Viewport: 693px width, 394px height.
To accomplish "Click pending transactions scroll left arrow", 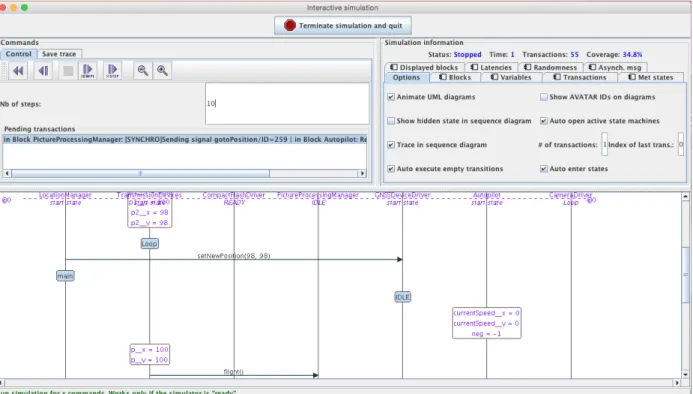I will coord(7,173).
